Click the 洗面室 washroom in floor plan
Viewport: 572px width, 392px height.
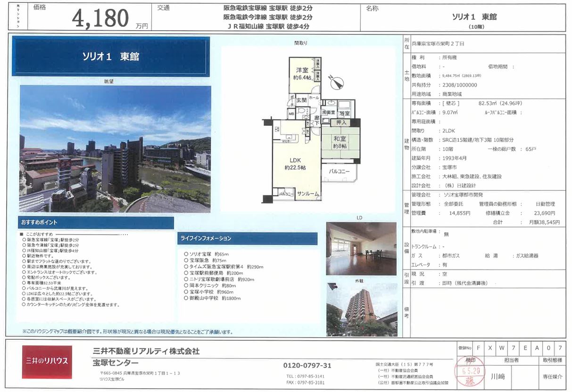328,113
